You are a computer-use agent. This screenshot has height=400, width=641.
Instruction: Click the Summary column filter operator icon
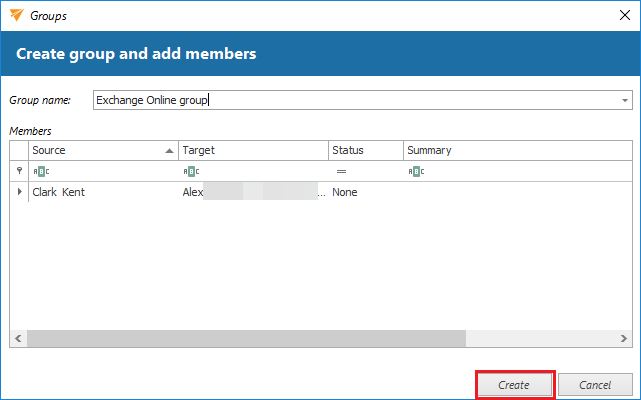(x=415, y=172)
